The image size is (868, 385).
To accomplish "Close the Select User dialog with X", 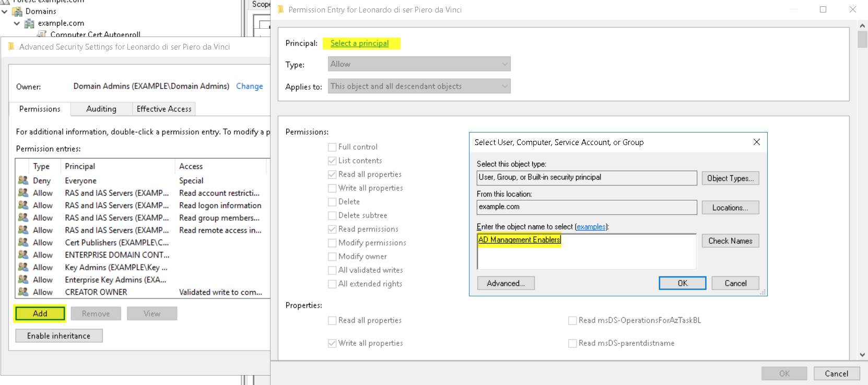I will (x=756, y=142).
